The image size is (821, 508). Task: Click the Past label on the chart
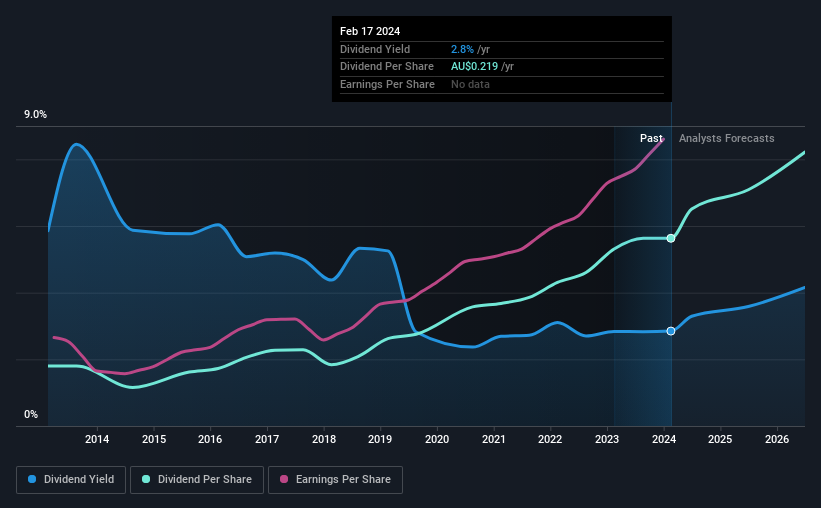[651, 138]
